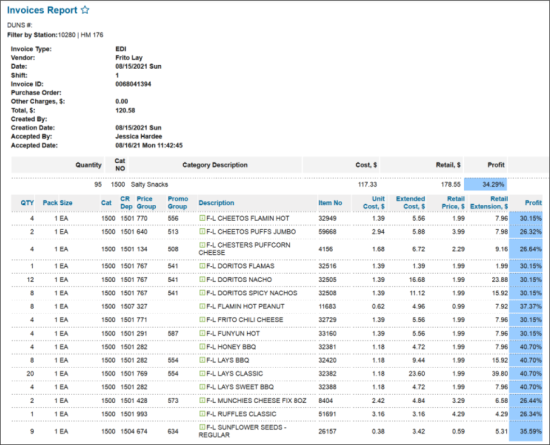The width and height of the screenshot is (550, 445).
Task: Expand the F-L HONEY BBQ item icon
Action: point(202,346)
